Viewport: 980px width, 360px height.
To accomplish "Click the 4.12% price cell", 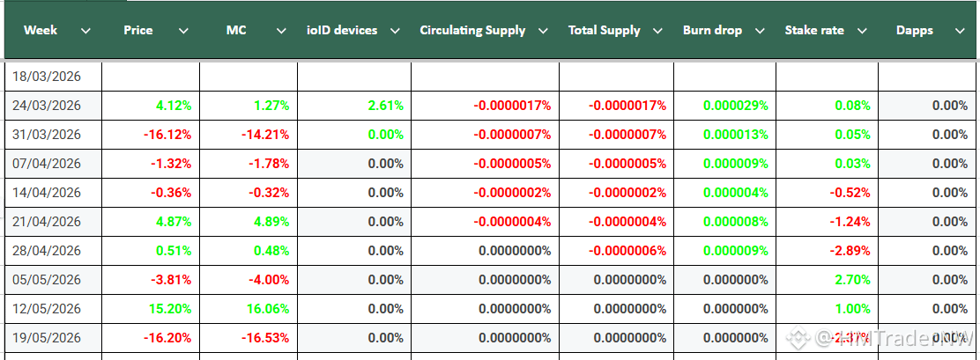I will [x=150, y=106].
